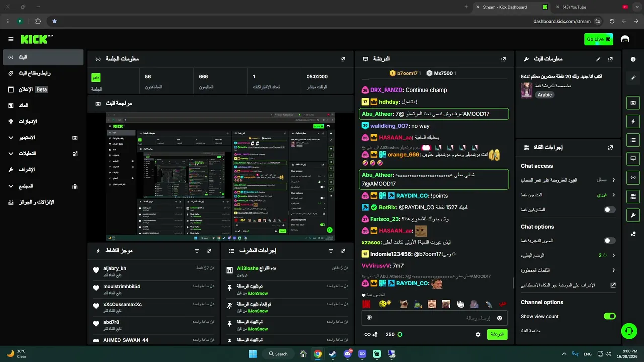Image resolution: width=644 pixels, height=362 pixels.
Task: Toggle session info broadcast widget in right toolbar
Action: tap(633, 177)
